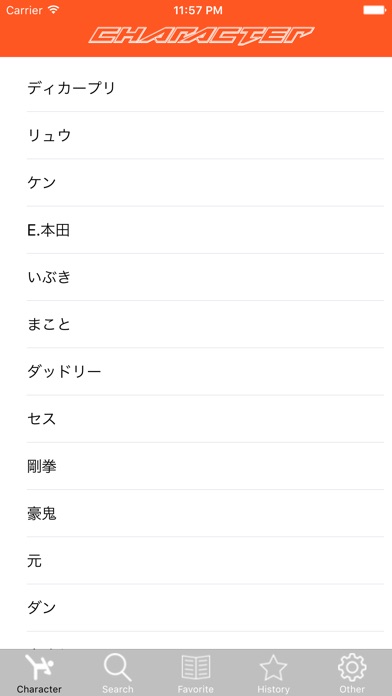Open the E.本田 entry
The height and width of the screenshot is (696, 392).
[196, 230]
